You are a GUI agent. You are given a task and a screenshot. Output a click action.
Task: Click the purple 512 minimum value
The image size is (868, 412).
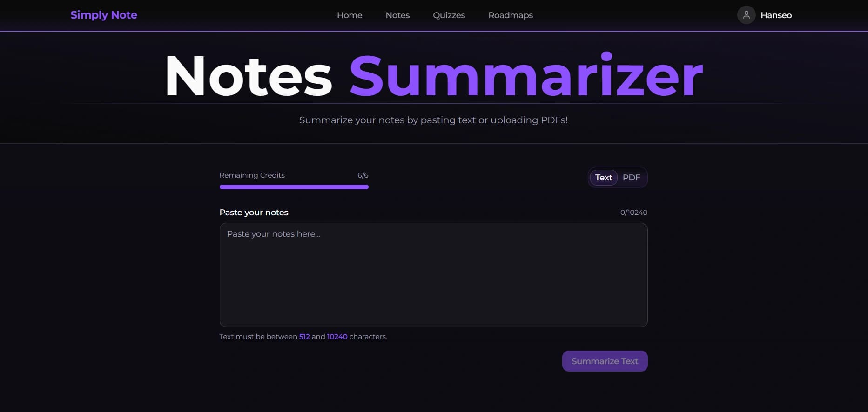304,337
